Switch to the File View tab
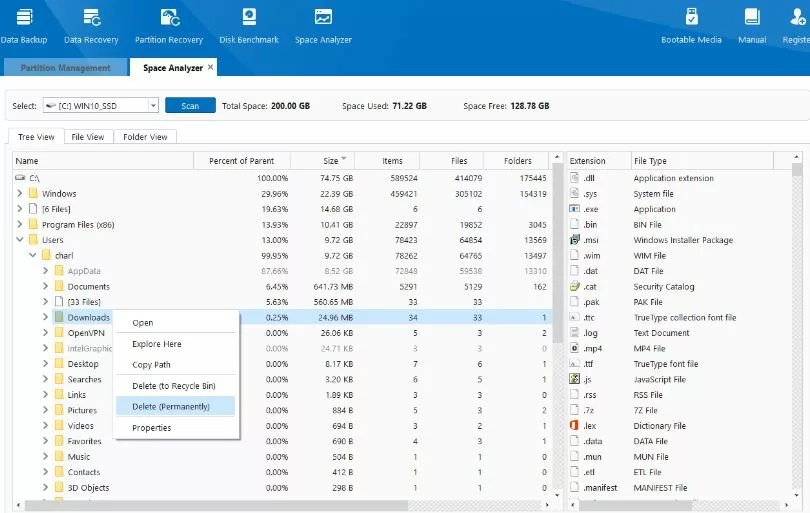 tap(88, 137)
